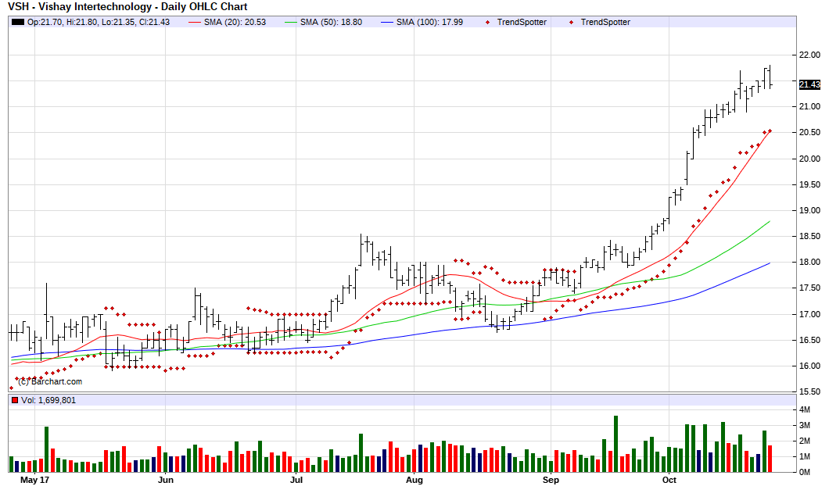Click the 22.00 price axis label

coord(809,55)
